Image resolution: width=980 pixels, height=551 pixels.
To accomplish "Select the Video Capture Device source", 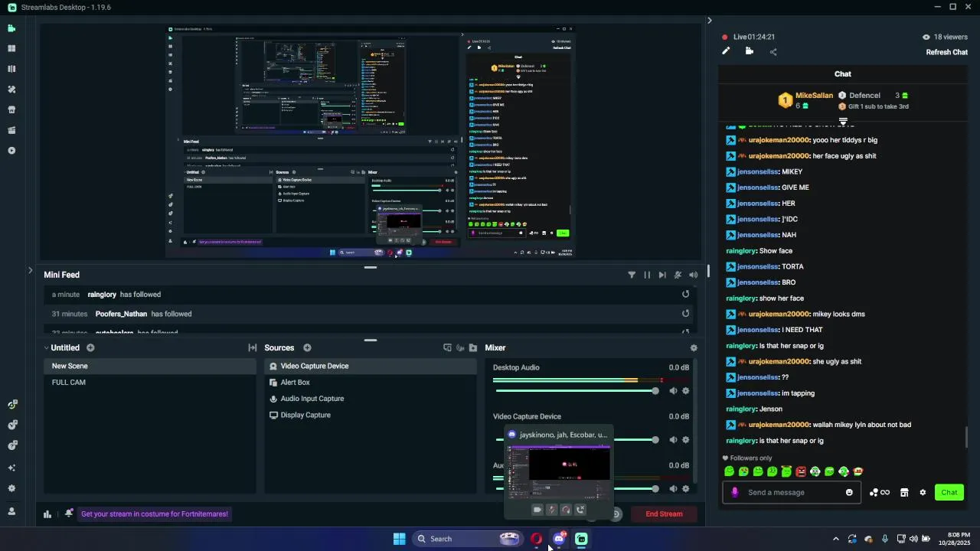I will [x=371, y=366].
